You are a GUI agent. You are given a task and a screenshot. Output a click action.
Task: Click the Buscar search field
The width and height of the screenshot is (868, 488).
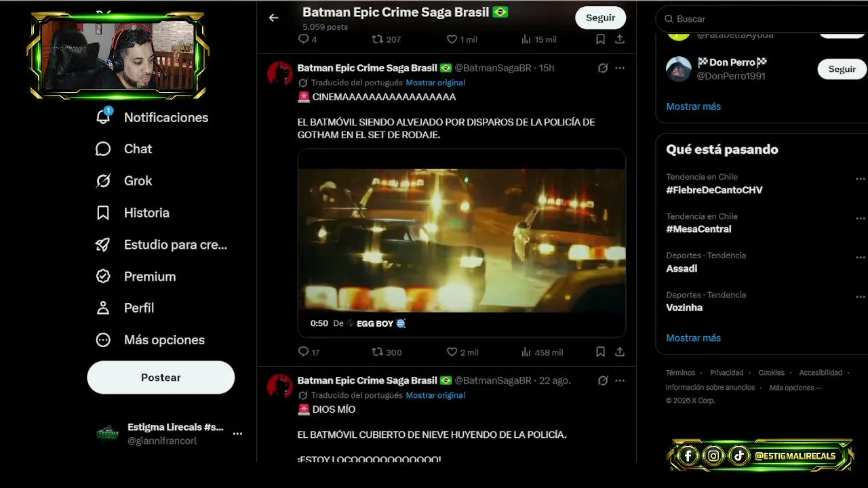coord(762,19)
